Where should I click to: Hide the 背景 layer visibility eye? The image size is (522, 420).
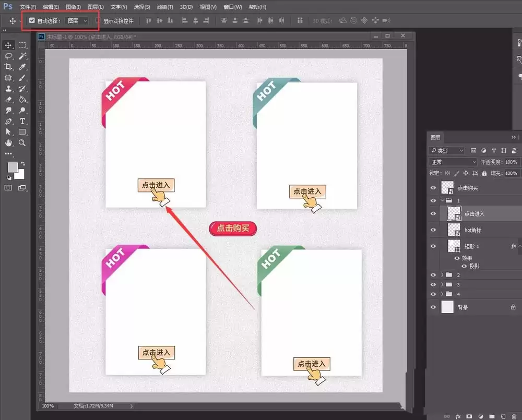(433, 307)
